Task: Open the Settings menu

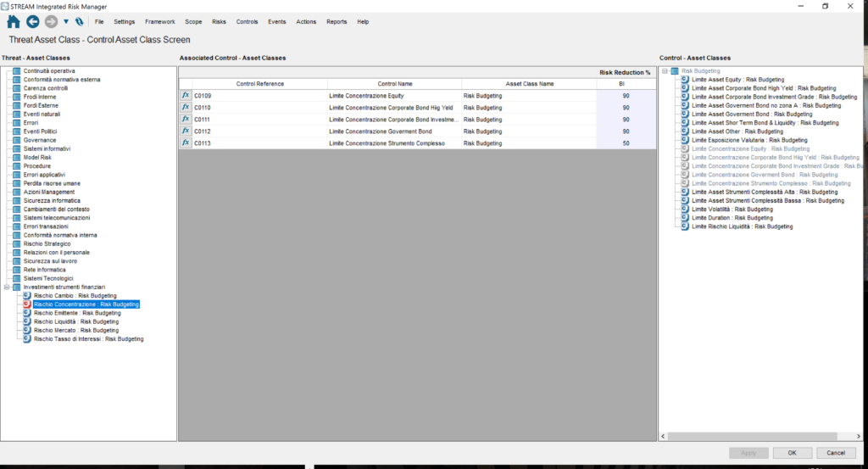Action: (x=124, y=21)
